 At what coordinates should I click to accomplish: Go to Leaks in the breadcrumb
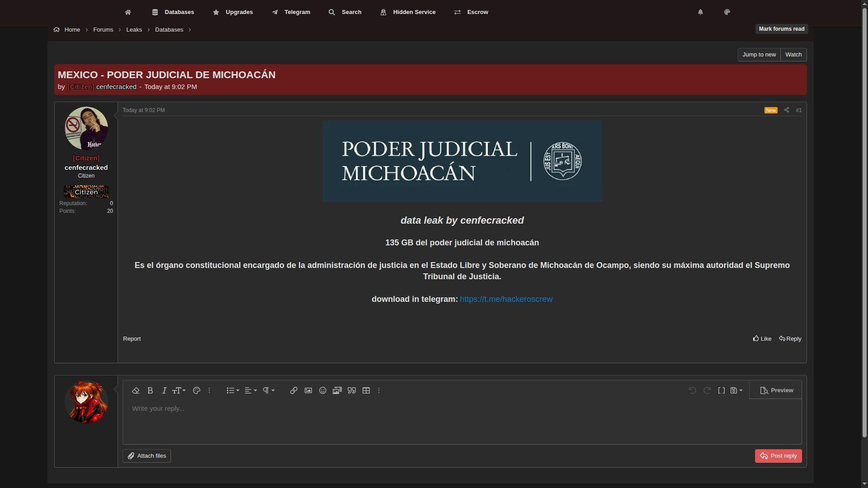pyautogui.click(x=134, y=30)
